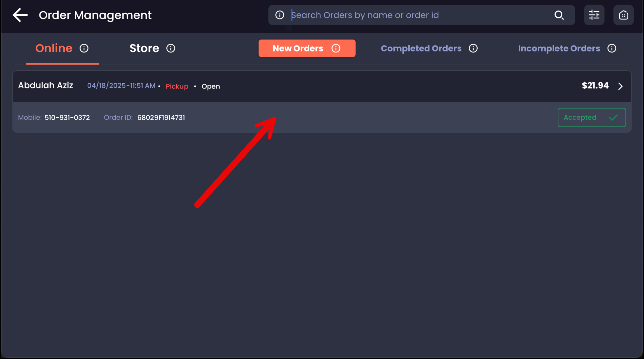Image resolution: width=644 pixels, height=359 pixels.
Task: Click info icon beside Completed Orders
Action: click(473, 49)
